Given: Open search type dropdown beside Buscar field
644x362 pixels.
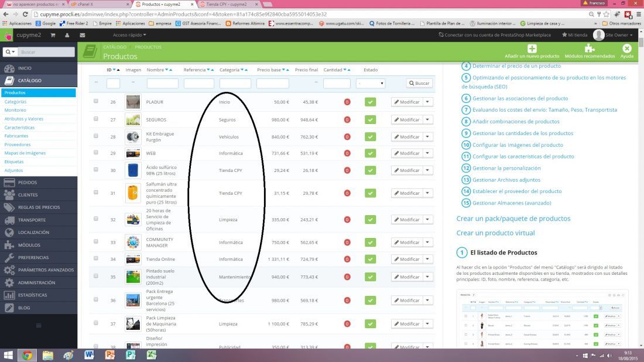Looking at the screenshot, I should [x=10, y=52].
